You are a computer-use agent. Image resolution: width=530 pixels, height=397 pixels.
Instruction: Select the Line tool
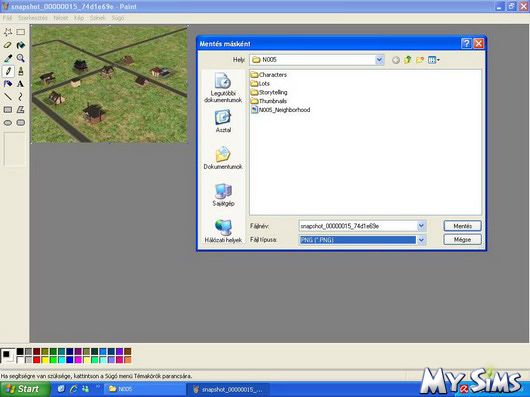(x=8, y=97)
